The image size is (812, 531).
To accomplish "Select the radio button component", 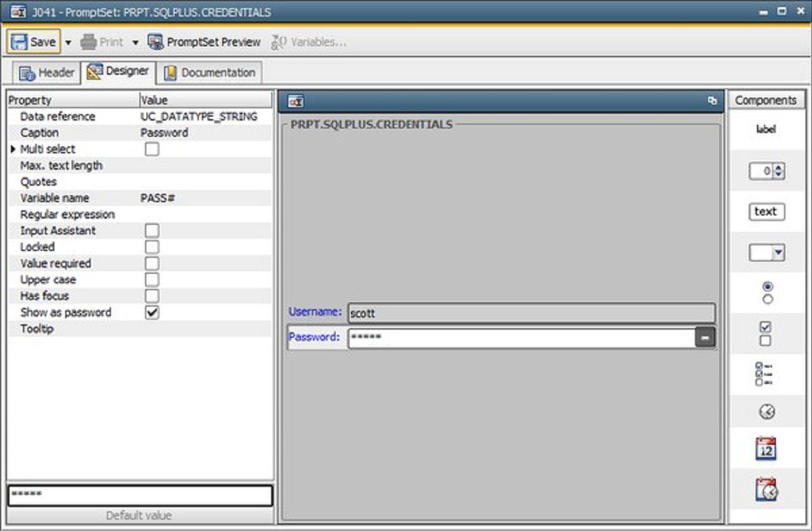I will 768,293.
